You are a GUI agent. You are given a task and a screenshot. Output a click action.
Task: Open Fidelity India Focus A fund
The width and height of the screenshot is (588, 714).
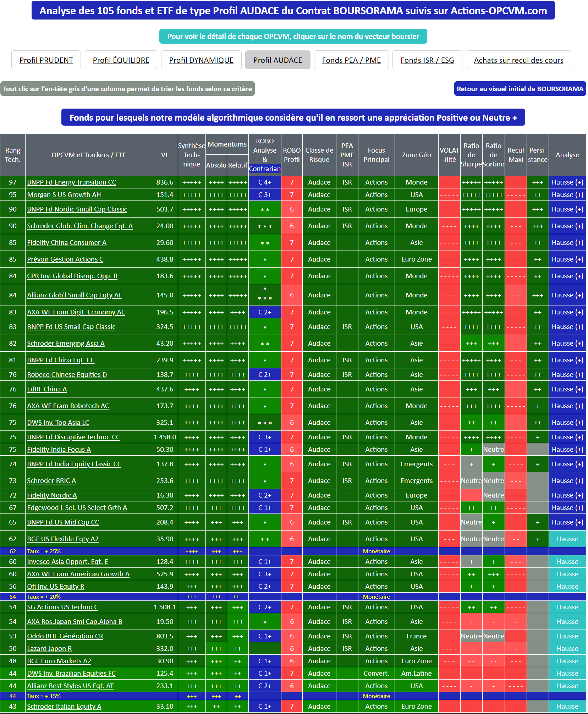click(x=59, y=450)
